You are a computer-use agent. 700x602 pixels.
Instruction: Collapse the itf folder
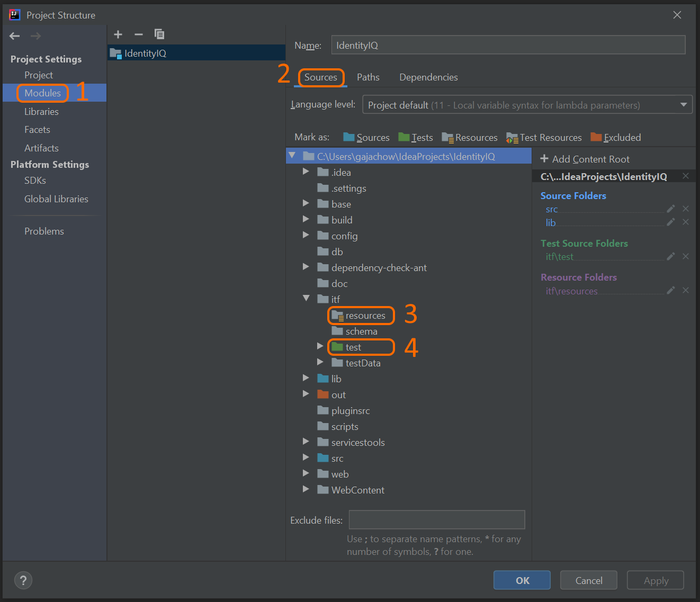coord(306,299)
